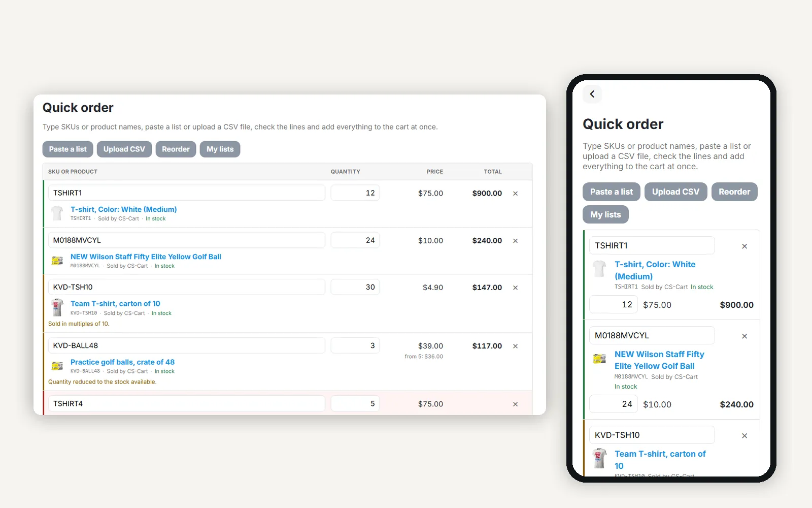
Task: Open Practice golf balls thumbnail in desktop list
Action: (57, 366)
